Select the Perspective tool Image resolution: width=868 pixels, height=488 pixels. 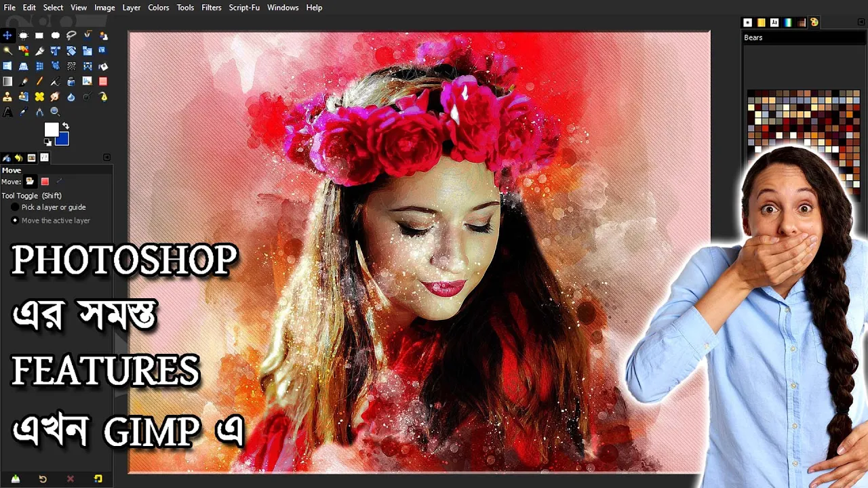pos(24,66)
